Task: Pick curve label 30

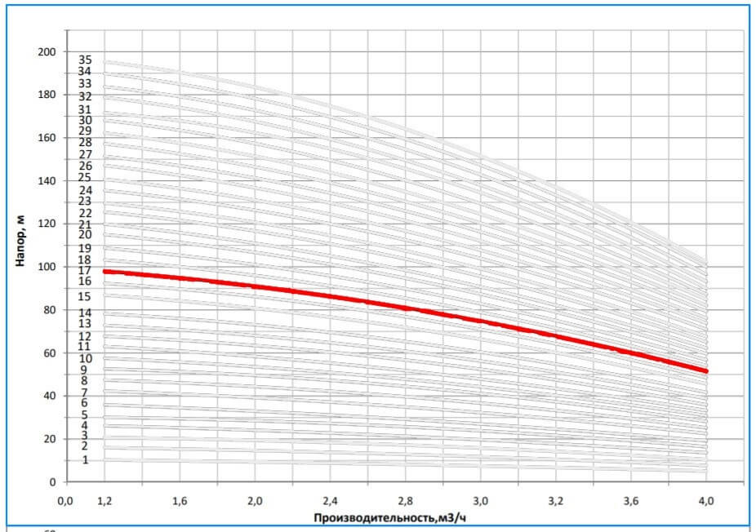Action: pos(85,120)
